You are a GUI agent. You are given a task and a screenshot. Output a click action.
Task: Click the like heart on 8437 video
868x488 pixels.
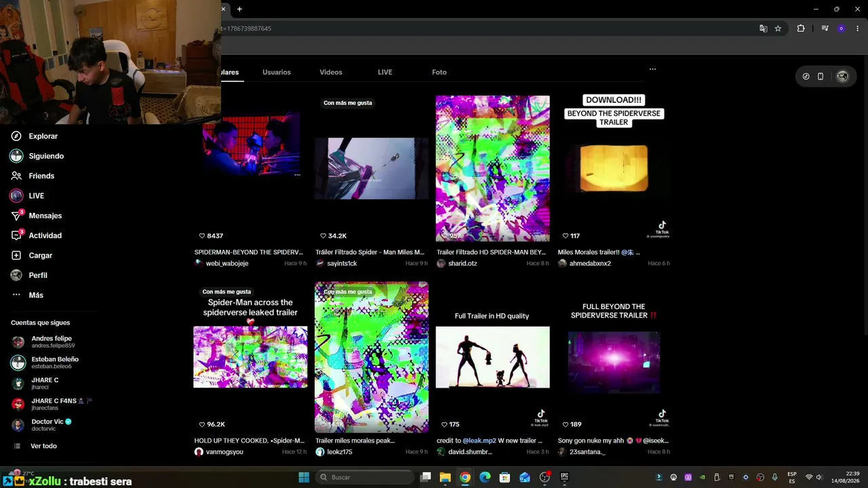coord(202,236)
